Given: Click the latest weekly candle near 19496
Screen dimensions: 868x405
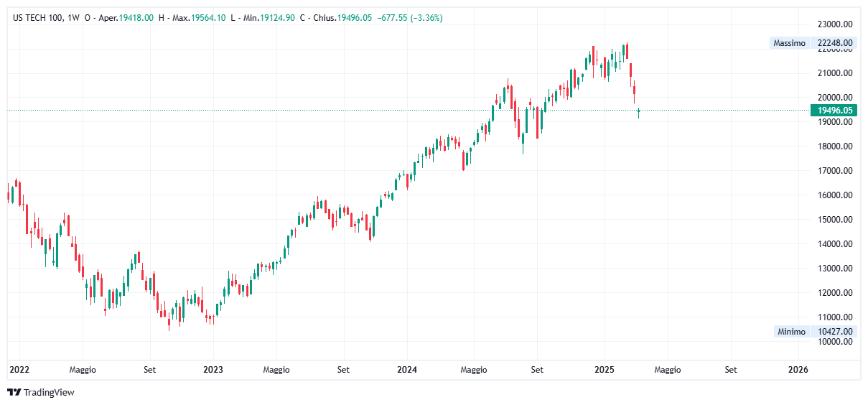Looking at the screenshot, I should (638, 111).
